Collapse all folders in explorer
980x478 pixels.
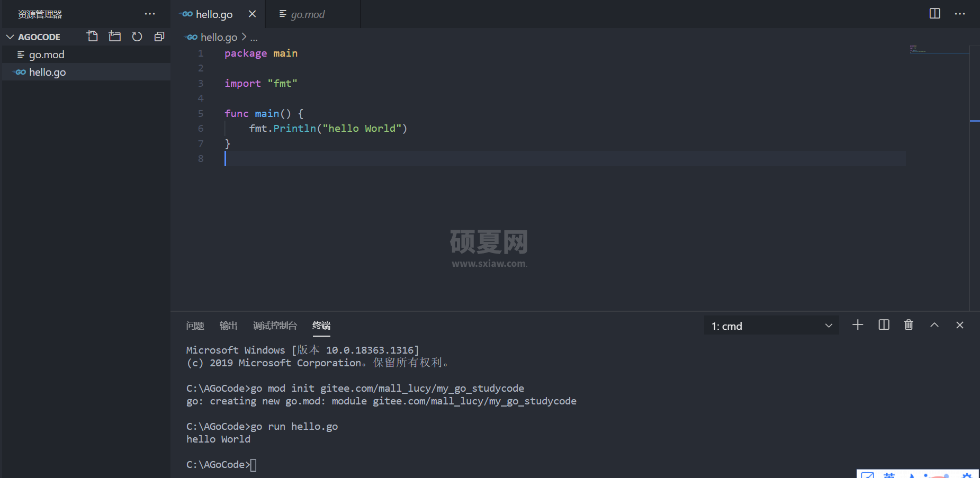point(159,37)
